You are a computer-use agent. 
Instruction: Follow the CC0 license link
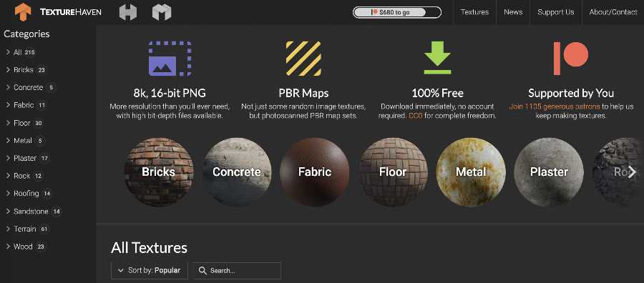415,116
